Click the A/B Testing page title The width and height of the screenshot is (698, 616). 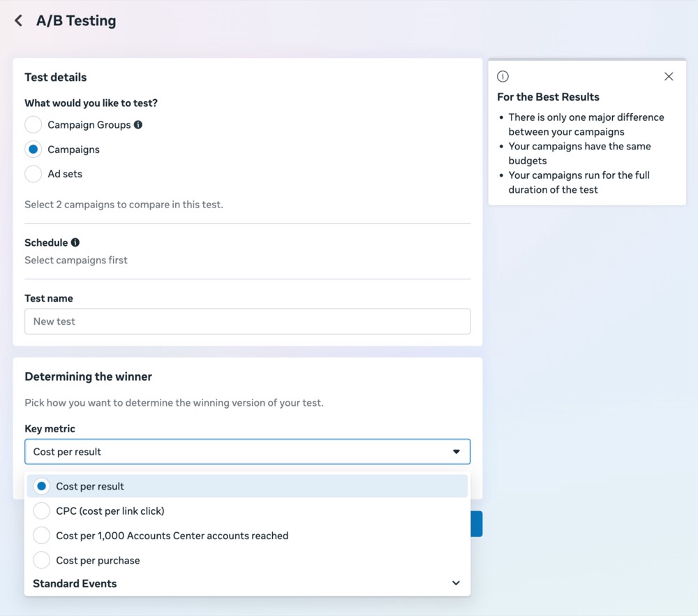pyautogui.click(x=76, y=21)
